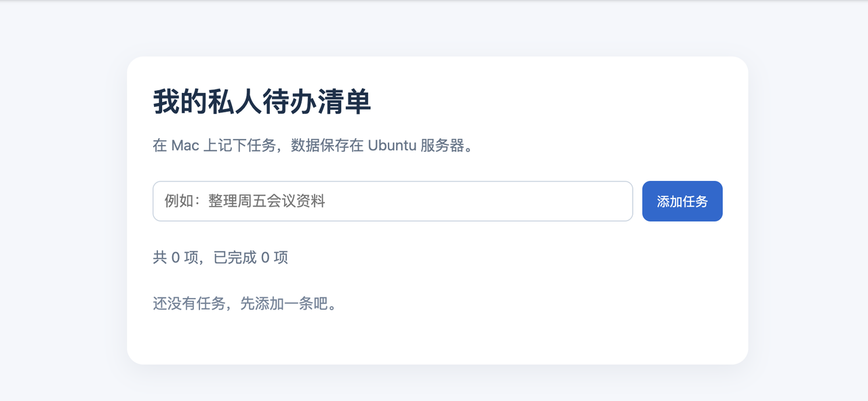
Task: Click the word Ubuntu in the subtitle
Action: [392, 146]
